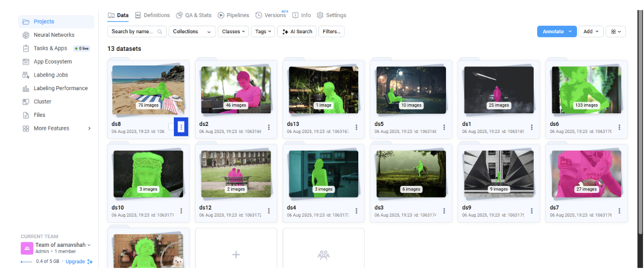Click the 0 live status badge
The height and width of the screenshot is (274, 644).
point(82,48)
